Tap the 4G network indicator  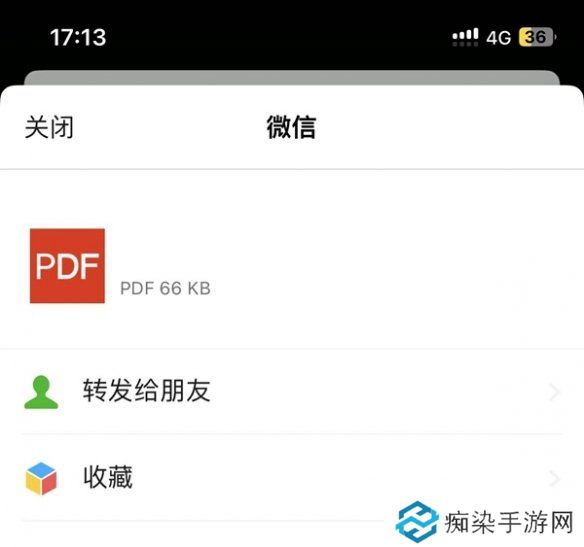pos(498,38)
